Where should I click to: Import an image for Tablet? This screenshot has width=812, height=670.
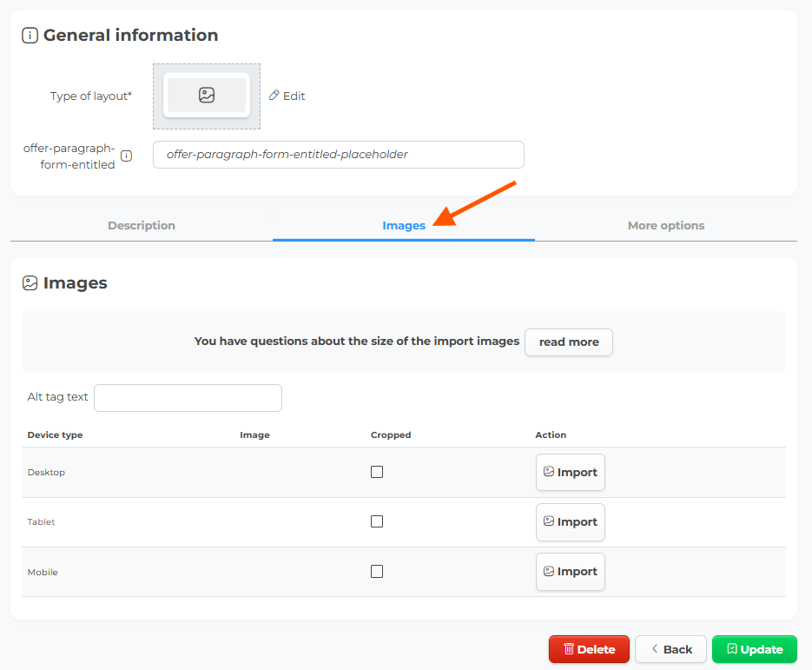pyautogui.click(x=571, y=521)
